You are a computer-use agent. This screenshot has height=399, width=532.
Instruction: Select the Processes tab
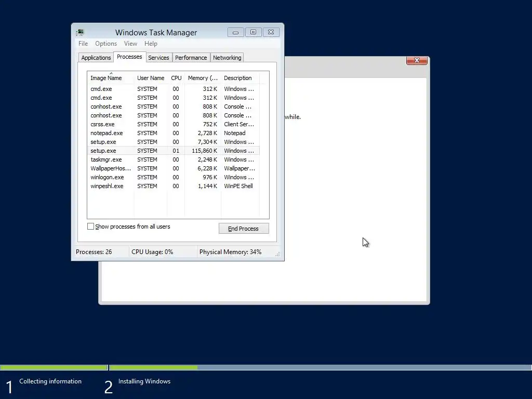(129, 57)
